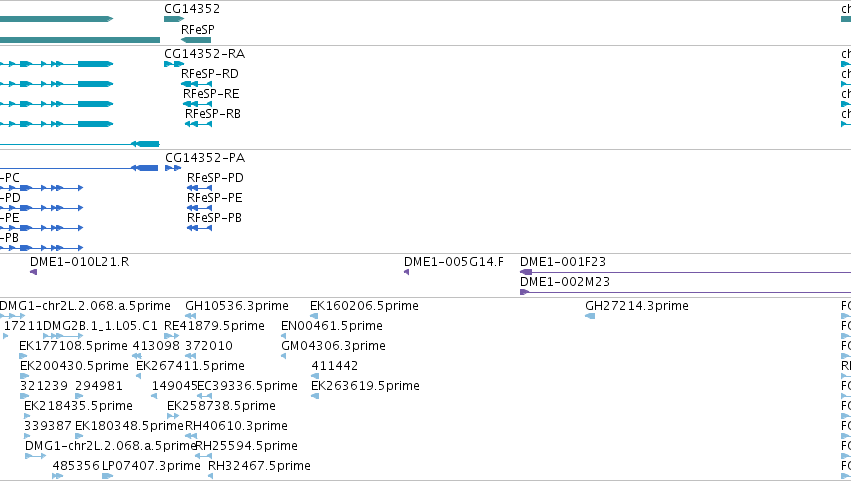The image size is (851, 481).
Task: Select RFeSP-RE transcript label
Action: coord(211,94)
